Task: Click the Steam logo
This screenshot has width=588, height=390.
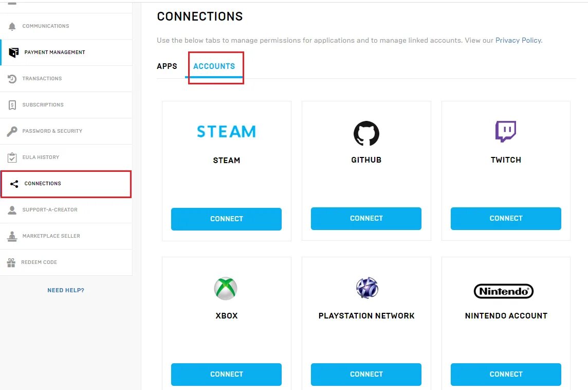Action: coord(227,132)
